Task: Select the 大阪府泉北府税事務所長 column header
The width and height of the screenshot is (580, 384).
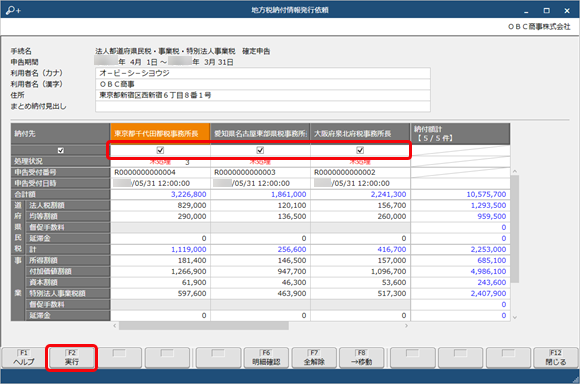Action: pos(360,134)
